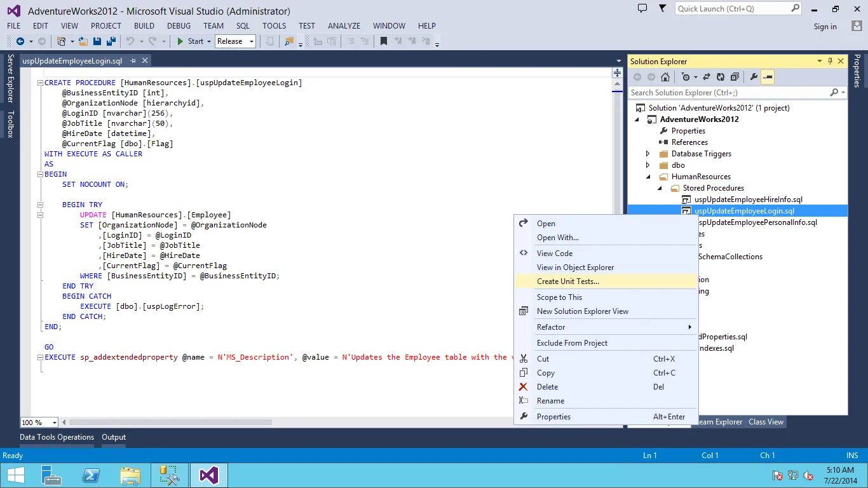Click the Solution Explorer Home icon

pos(665,77)
